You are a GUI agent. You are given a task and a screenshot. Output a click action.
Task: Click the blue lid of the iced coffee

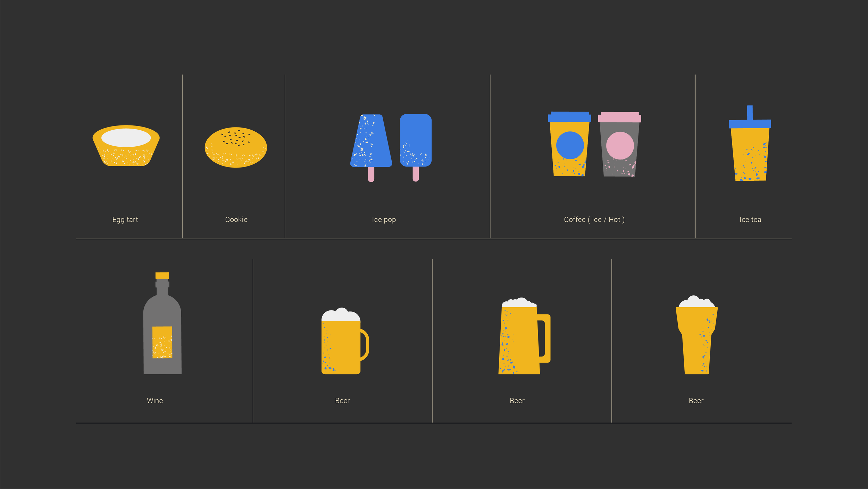[569, 117]
